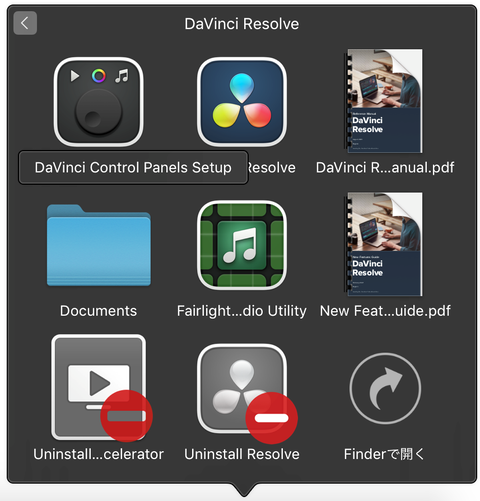Click the Fairlight...dio Utility label
Screen dimensions: 480x501
pos(242,311)
